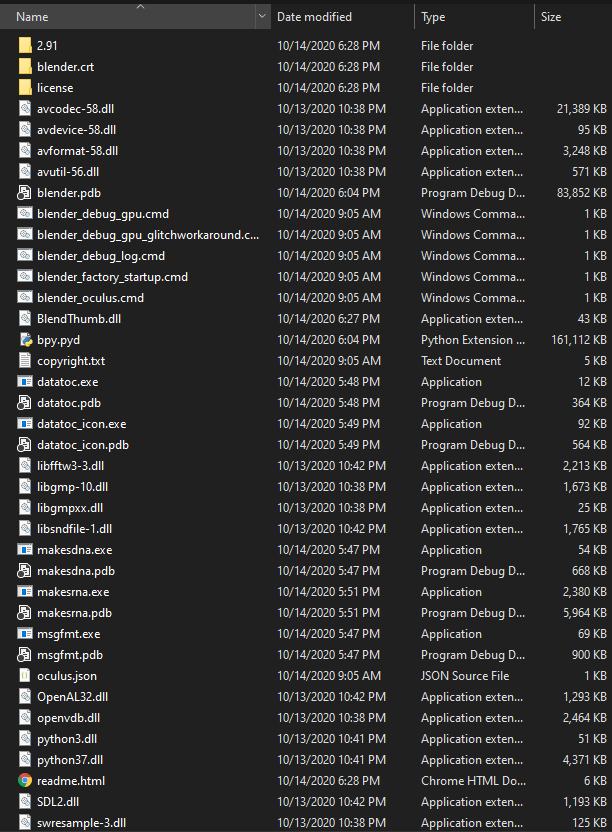The height and width of the screenshot is (832, 612).
Task: Select the python3.dll file name
Action: (x=67, y=739)
